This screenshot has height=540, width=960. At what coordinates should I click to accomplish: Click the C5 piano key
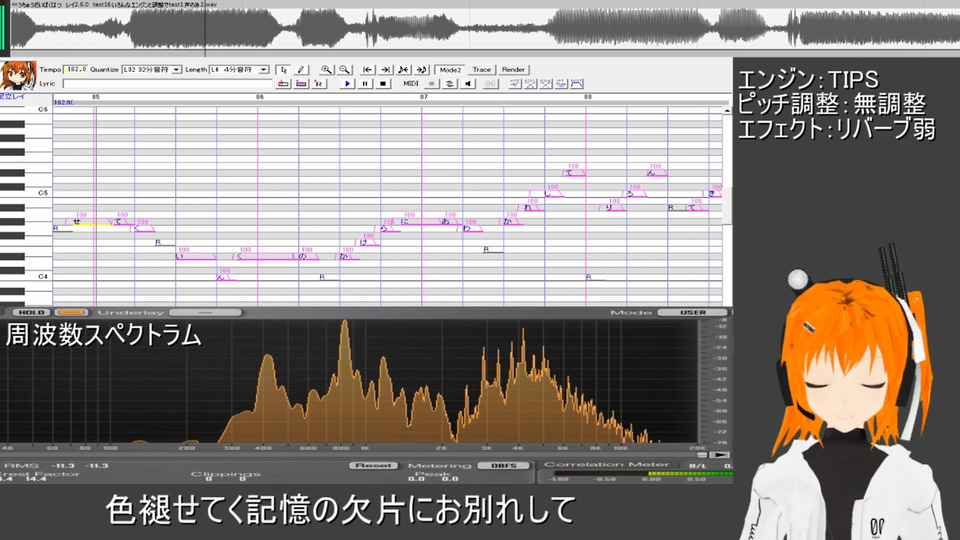[26, 193]
